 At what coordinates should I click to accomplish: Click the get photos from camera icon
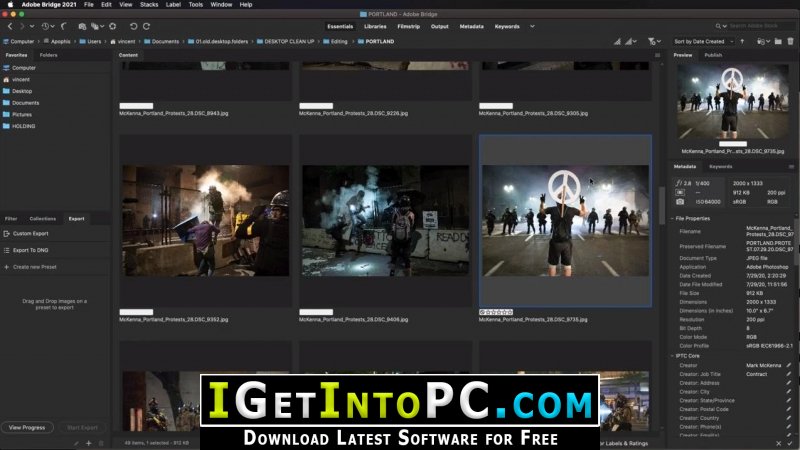tap(82, 26)
